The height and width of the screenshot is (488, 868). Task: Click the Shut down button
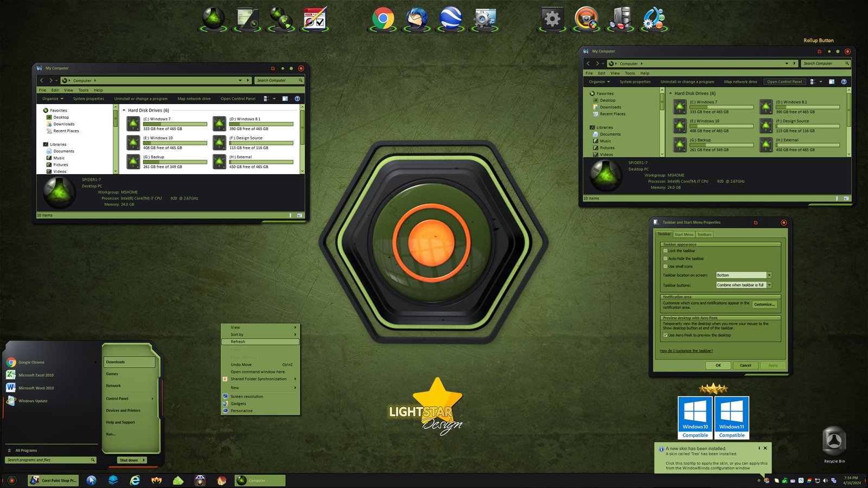[129, 460]
